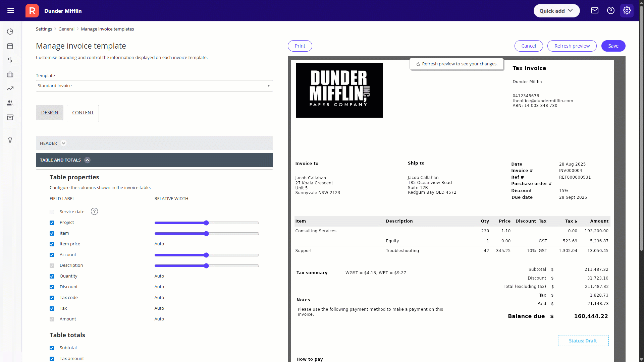Screen dimensions: 644x362
Task: Click the Dunder Mifflin logo in preview
Action: point(339,90)
